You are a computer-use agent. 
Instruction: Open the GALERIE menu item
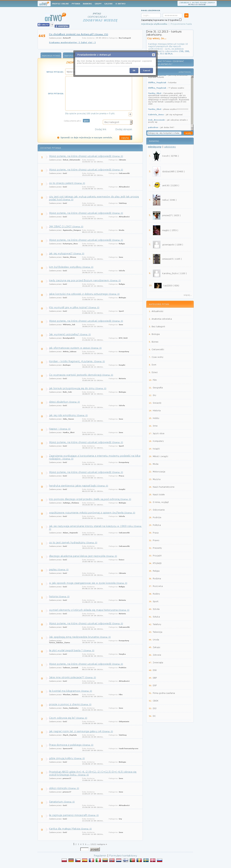108,4
